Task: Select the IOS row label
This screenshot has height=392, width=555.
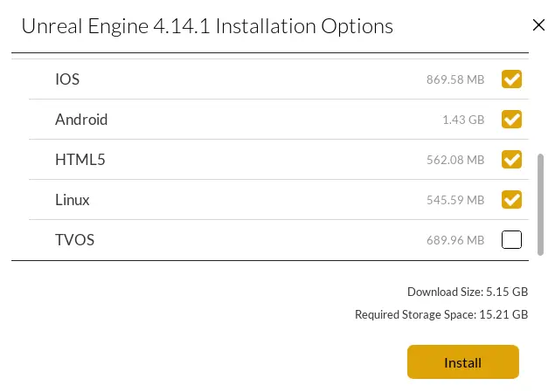Action: click(67, 79)
